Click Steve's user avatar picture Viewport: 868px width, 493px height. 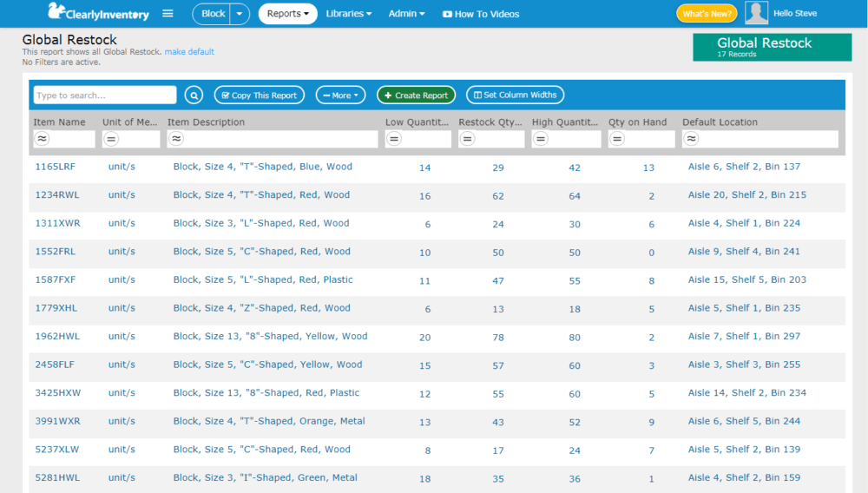pos(756,13)
